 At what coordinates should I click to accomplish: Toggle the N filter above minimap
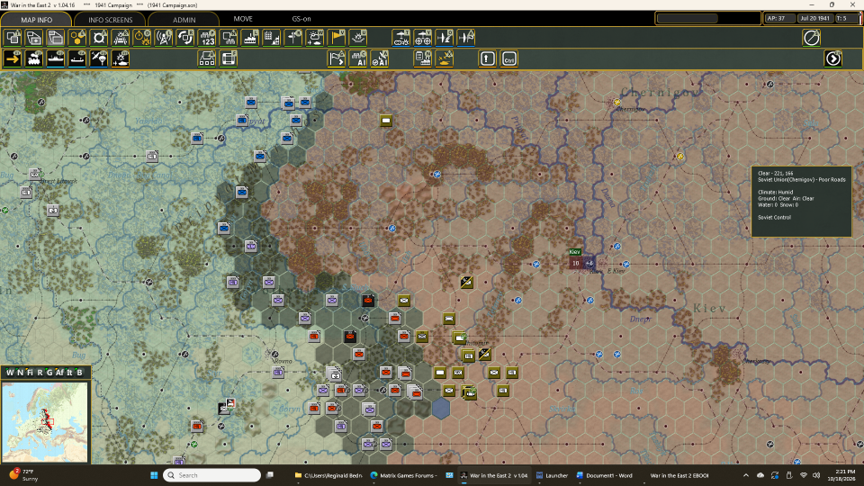click(x=20, y=372)
